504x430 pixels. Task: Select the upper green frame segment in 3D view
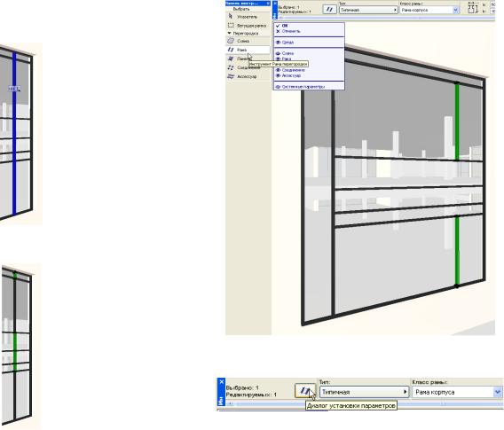tap(457, 121)
